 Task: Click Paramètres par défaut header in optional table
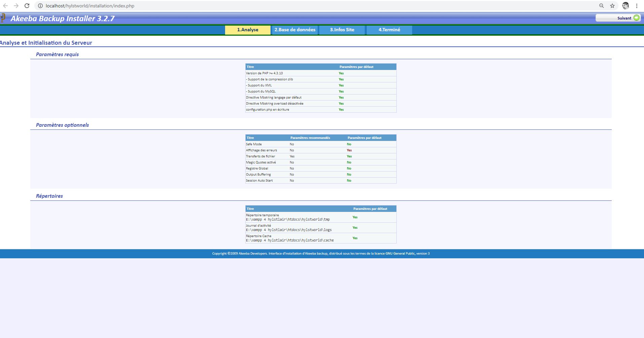tap(364, 138)
